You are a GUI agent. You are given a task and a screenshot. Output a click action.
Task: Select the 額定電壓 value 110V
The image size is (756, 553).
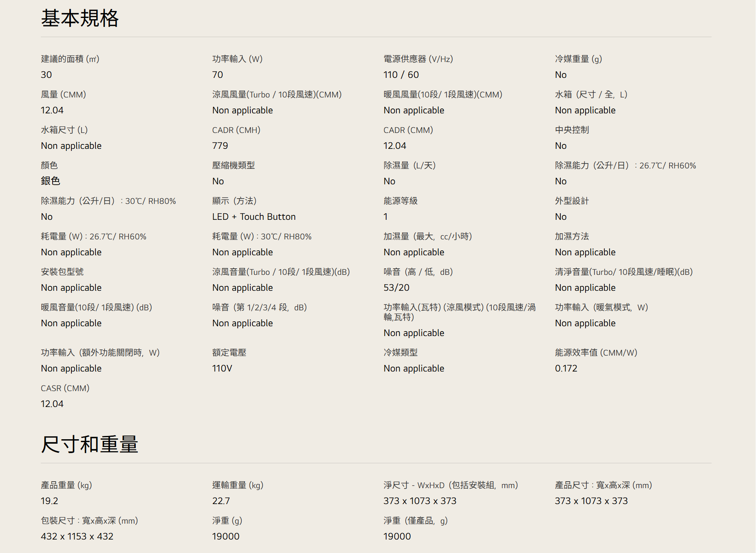click(222, 369)
